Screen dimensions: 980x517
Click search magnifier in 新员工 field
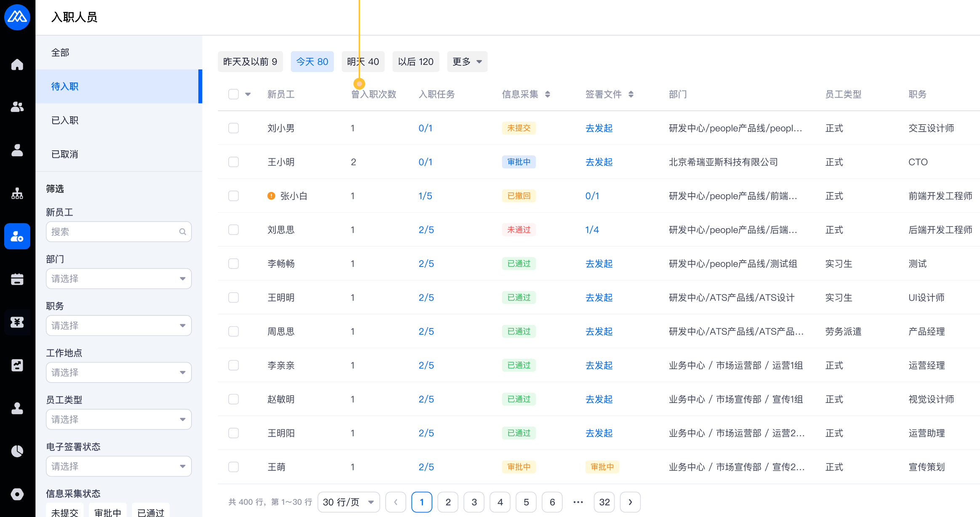click(182, 232)
